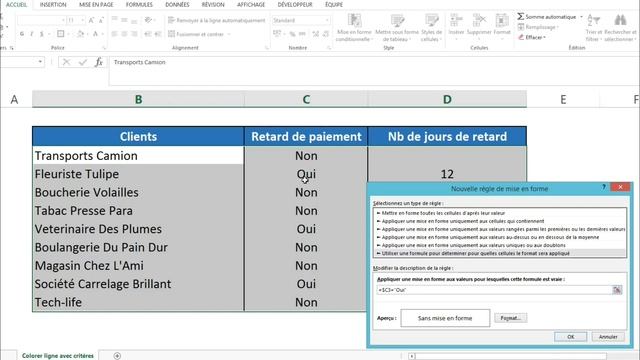Expand the Police group dialog launcher
The height and width of the screenshot is (360, 640).
104,48
